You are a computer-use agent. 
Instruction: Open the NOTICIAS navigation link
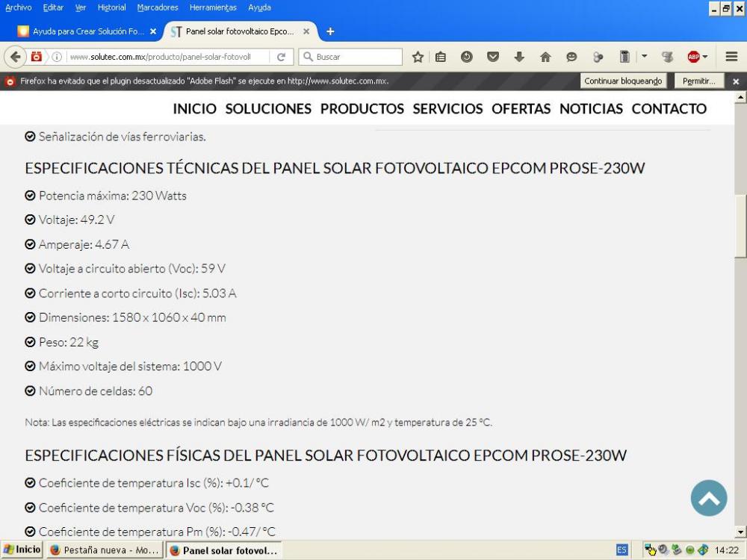(x=591, y=108)
